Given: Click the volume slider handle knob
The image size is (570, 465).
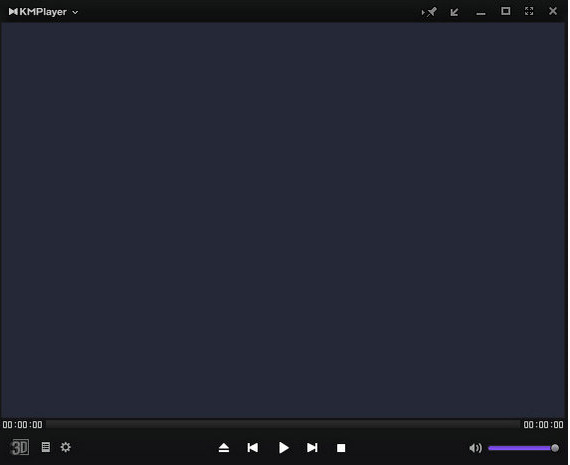Looking at the screenshot, I should point(555,448).
